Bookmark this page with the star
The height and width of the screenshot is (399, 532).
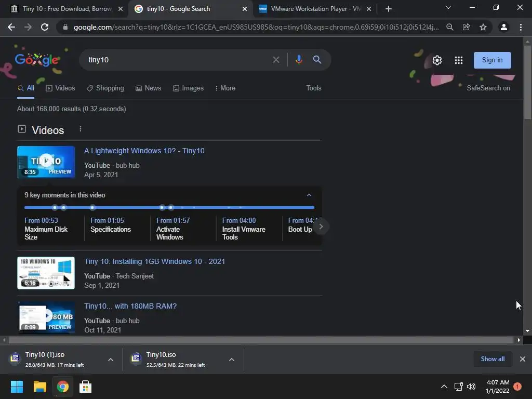pyautogui.click(x=483, y=27)
